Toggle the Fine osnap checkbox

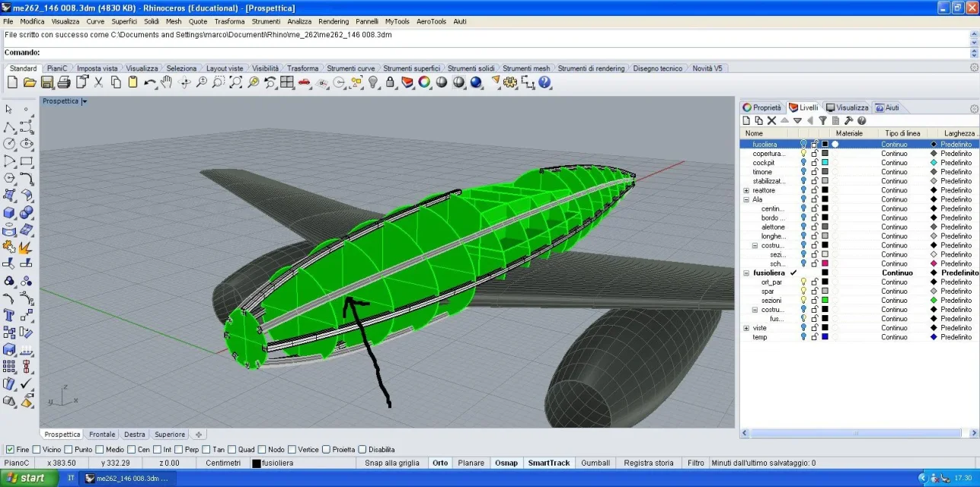(x=10, y=450)
